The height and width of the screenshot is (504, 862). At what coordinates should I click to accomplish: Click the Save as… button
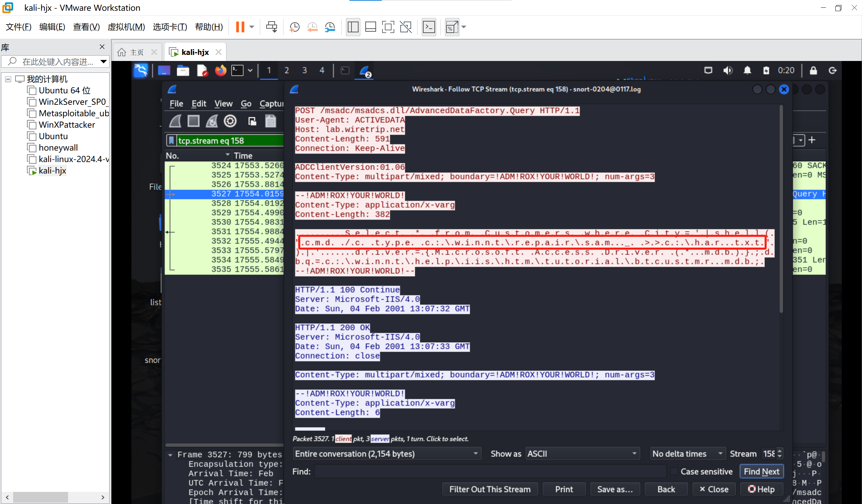tap(615, 489)
